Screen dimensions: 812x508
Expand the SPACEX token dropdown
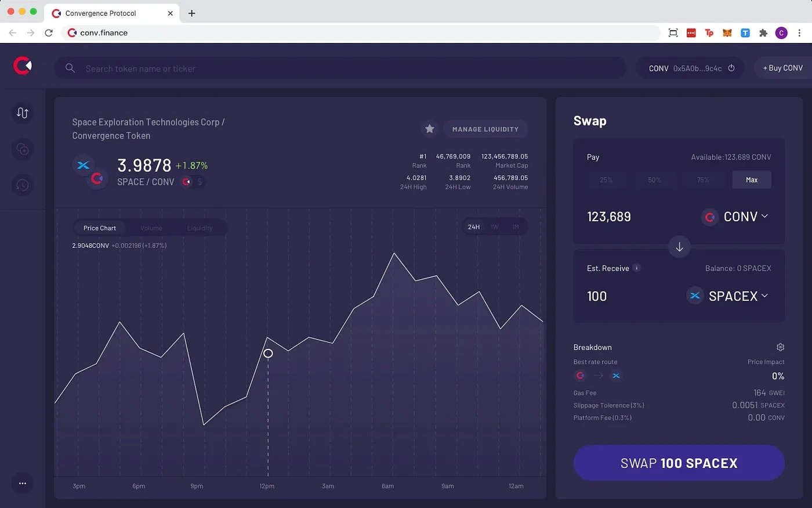764,296
